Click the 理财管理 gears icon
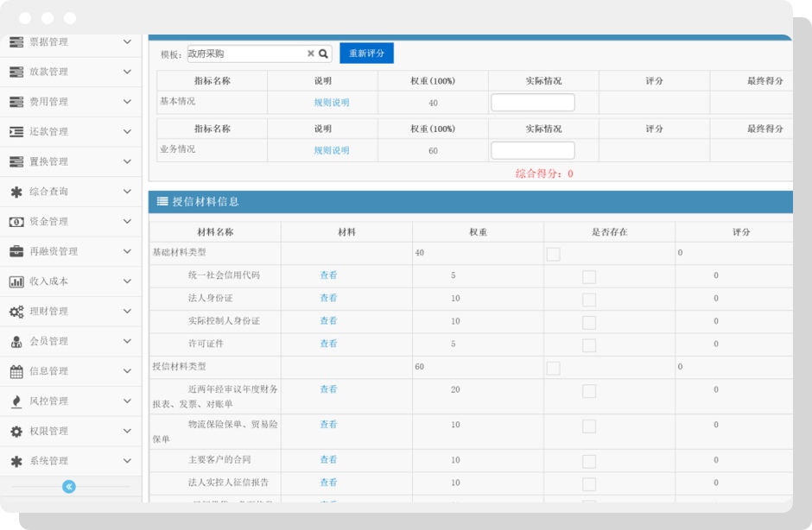The width and height of the screenshot is (812, 530). point(16,312)
